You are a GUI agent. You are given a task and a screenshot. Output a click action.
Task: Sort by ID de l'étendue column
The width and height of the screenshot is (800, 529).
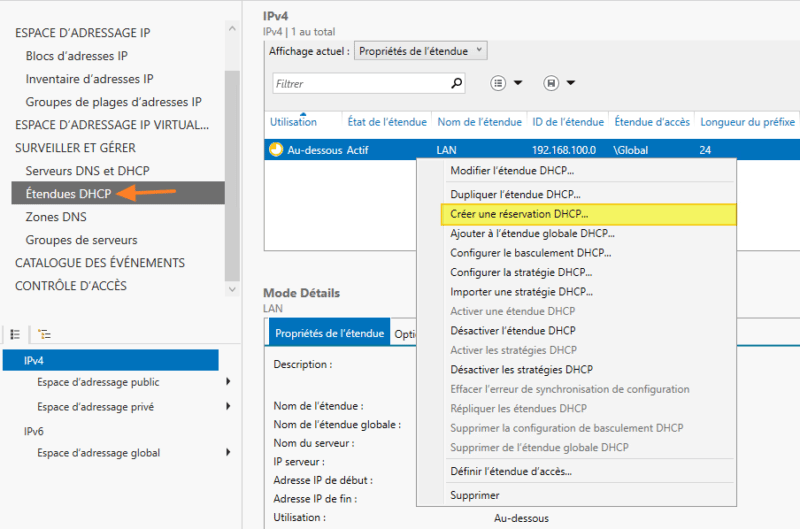[568, 122]
